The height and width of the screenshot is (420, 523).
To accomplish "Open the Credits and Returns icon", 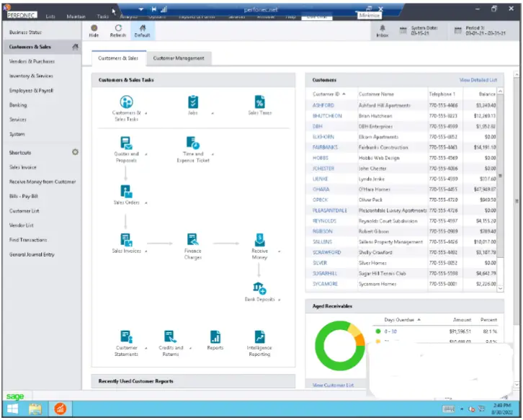I will coord(171,336).
